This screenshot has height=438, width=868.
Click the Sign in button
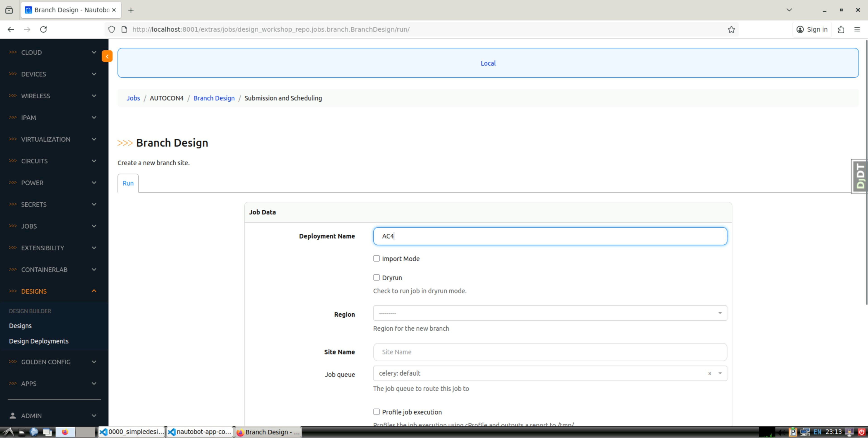[x=812, y=29]
